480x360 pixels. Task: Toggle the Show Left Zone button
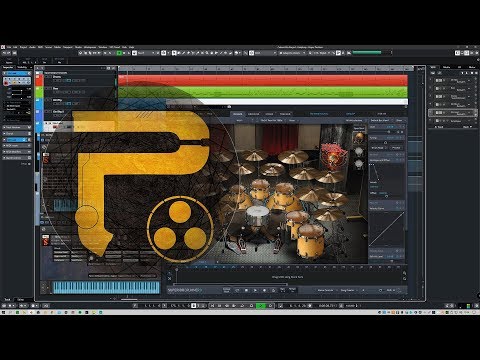tap(458, 53)
